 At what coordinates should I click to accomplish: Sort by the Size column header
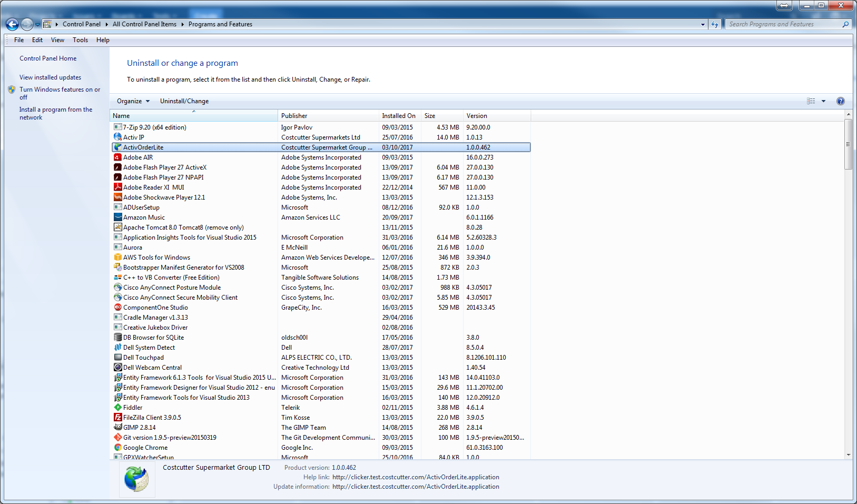(x=442, y=115)
